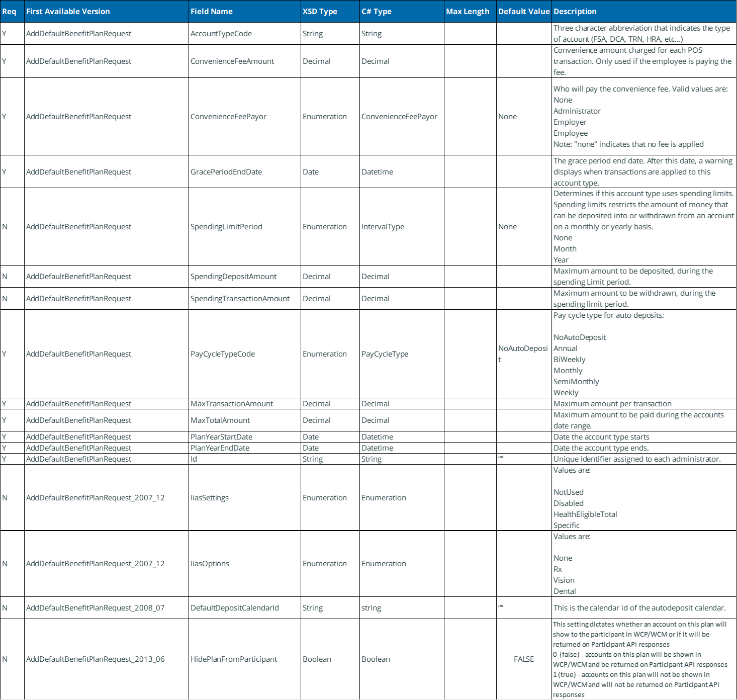Screen dimensions: 737x700
Task: Click the 'Unique identifier assigned to each administrator' description
Action: (x=644, y=459)
